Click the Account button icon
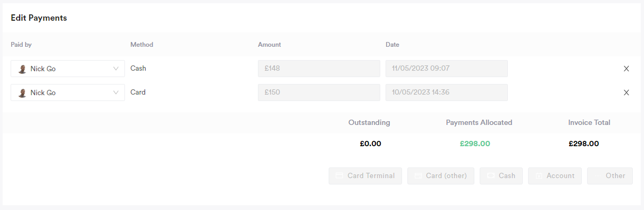The image size is (644, 210). [x=538, y=175]
